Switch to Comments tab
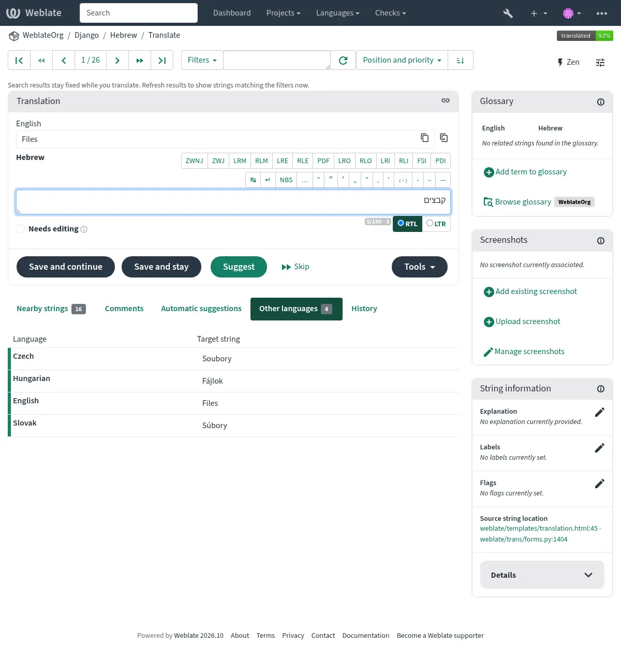The width and height of the screenshot is (621, 672). click(124, 309)
